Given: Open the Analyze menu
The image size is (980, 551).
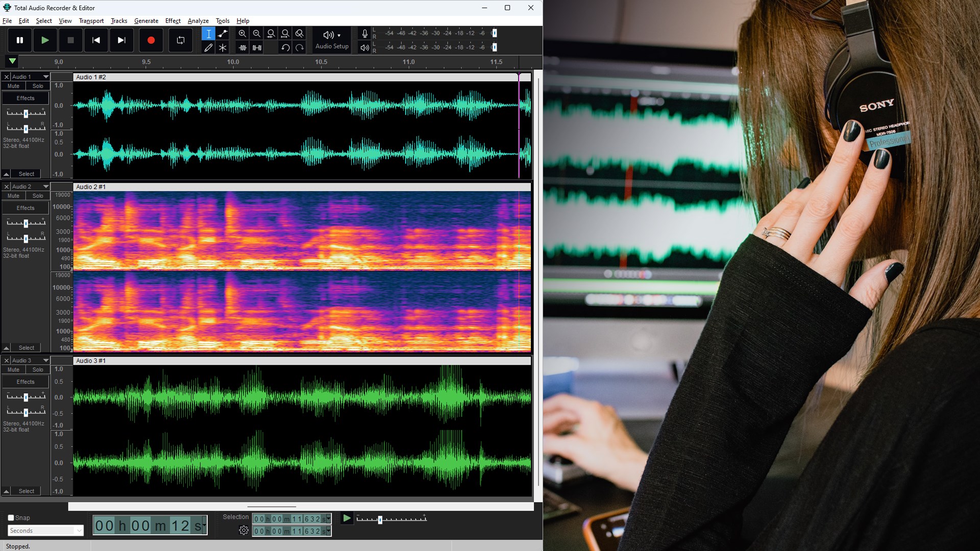Looking at the screenshot, I should 198,21.
